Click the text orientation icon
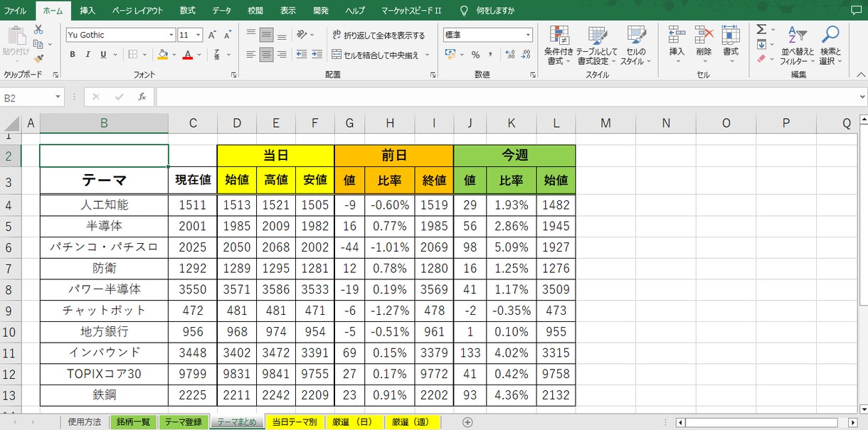Screen dimensions: 868x430 302,35
